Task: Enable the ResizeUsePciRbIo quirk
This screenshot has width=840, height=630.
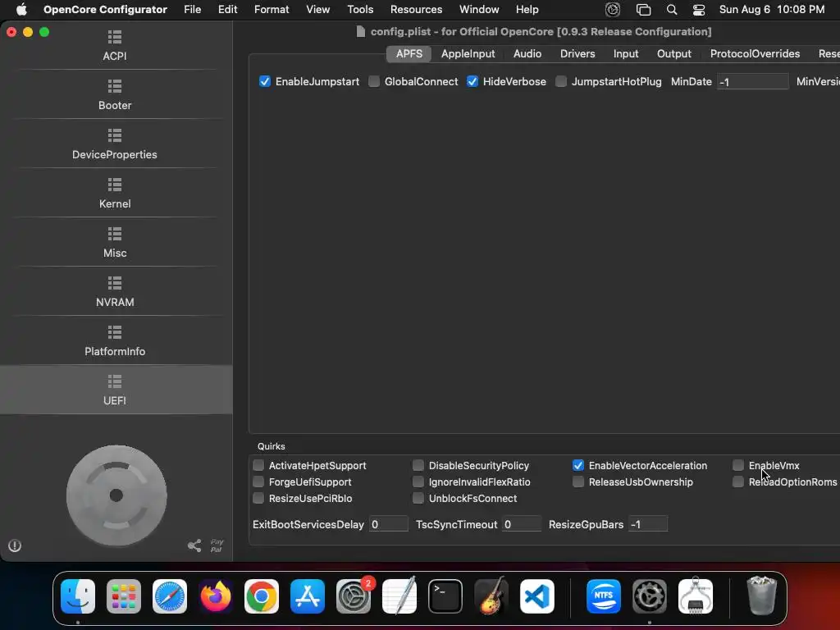Action: (258, 498)
